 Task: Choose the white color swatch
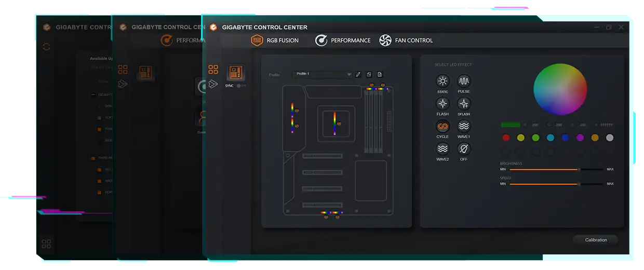point(610,138)
